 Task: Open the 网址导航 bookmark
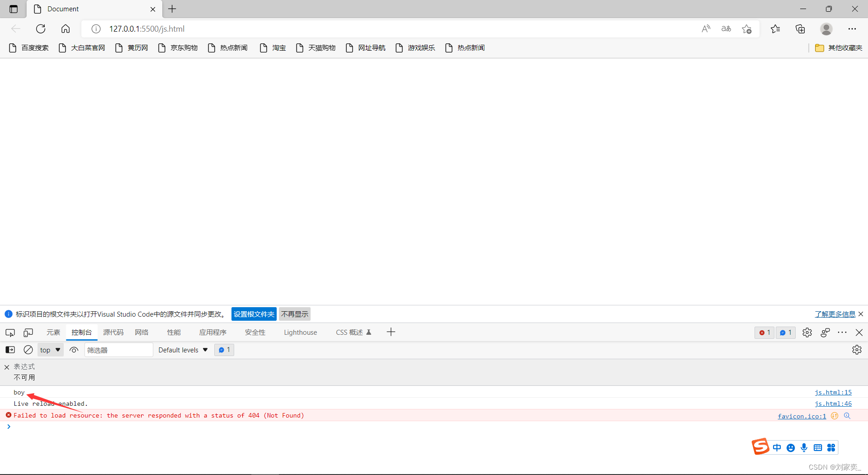[366, 48]
